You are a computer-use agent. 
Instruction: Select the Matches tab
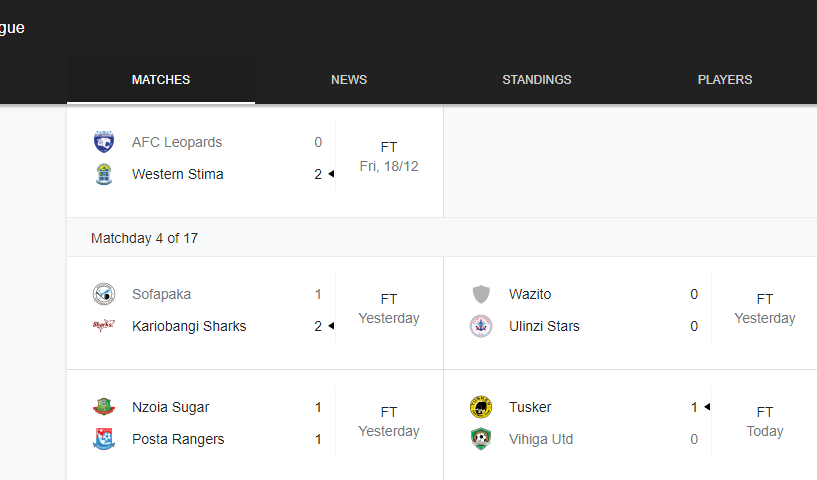coord(161,80)
